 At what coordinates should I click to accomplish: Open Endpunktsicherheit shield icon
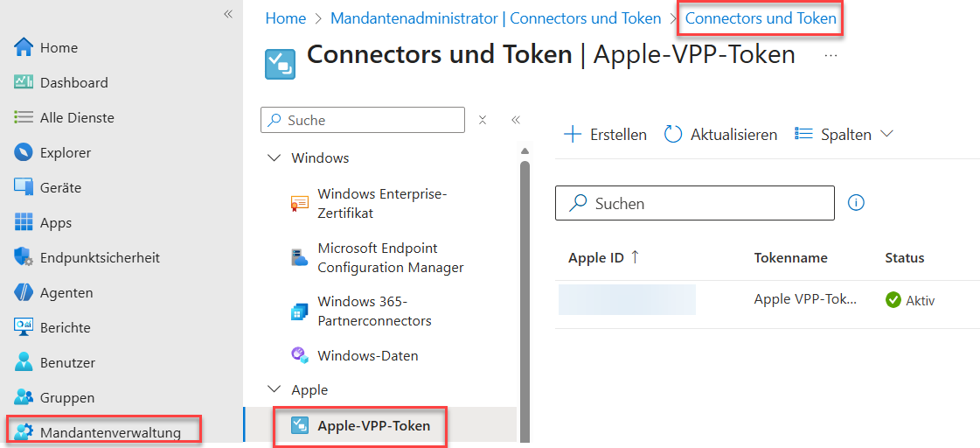[x=24, y=257]
